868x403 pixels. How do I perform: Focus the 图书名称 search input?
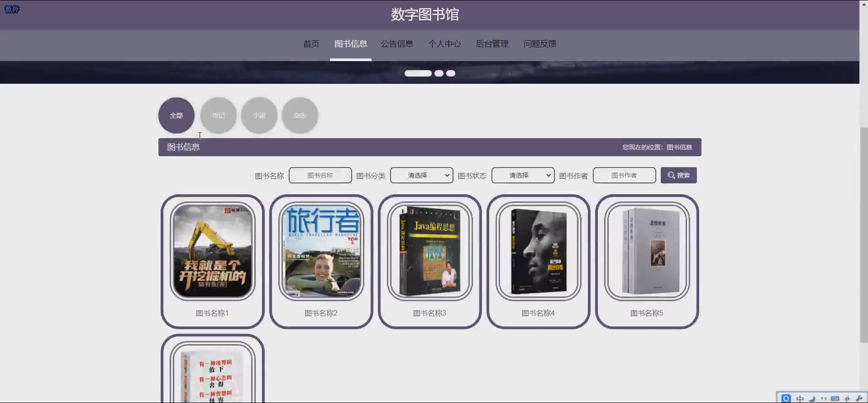click(x=320, y=175)
